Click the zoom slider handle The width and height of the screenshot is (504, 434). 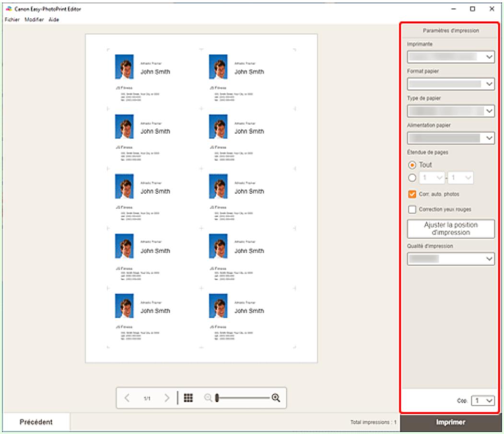tap(217, 398)
